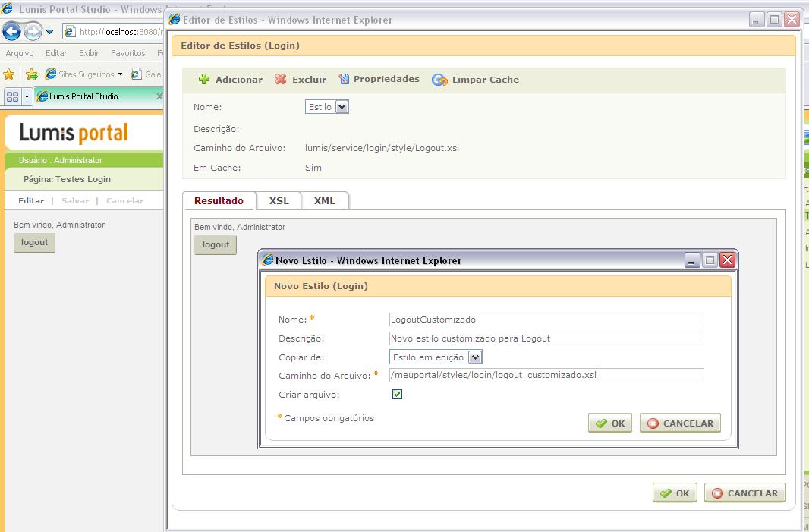Click CANCELAR in Editor de Estilos window

[745, 493]
